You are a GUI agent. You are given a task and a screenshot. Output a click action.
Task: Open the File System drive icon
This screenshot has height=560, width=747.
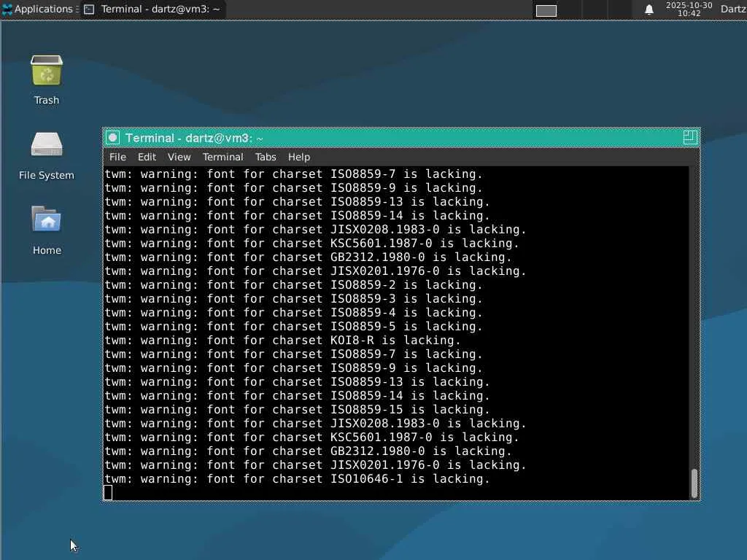pos(47,144)
